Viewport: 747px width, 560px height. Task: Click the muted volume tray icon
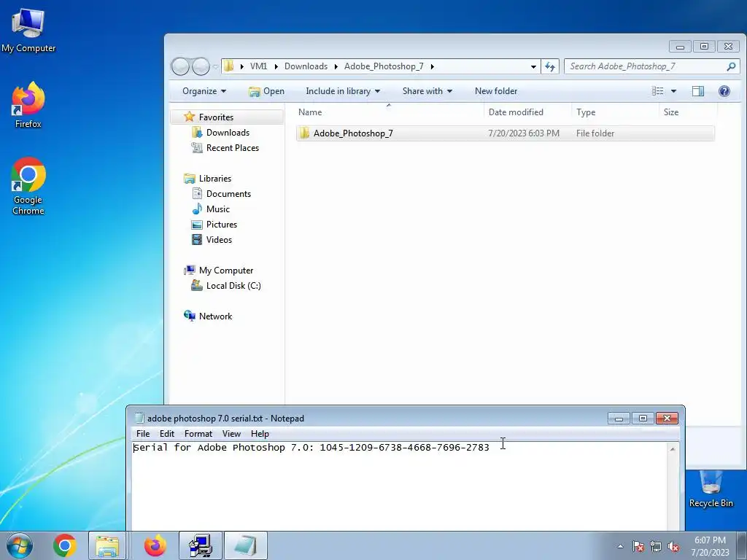673,546
